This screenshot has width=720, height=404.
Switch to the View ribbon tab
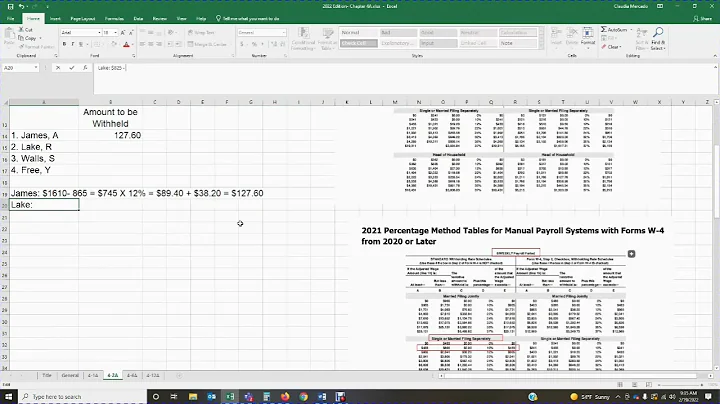[181, 19]
